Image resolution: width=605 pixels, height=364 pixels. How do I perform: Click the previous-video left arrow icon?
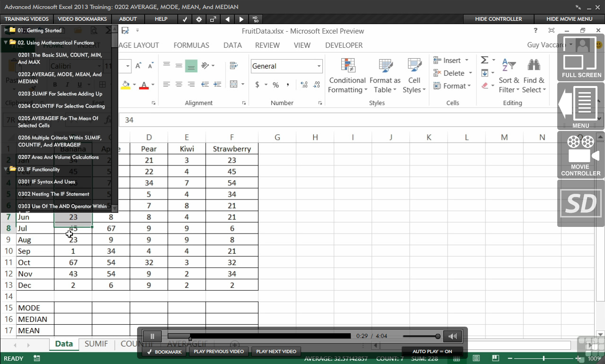(x=227, y=19)
